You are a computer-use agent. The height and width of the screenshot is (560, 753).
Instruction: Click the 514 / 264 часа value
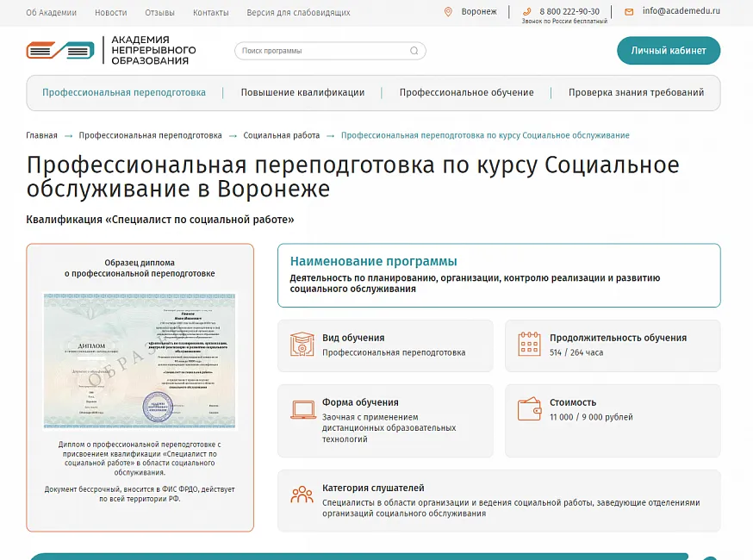[576, 352]
